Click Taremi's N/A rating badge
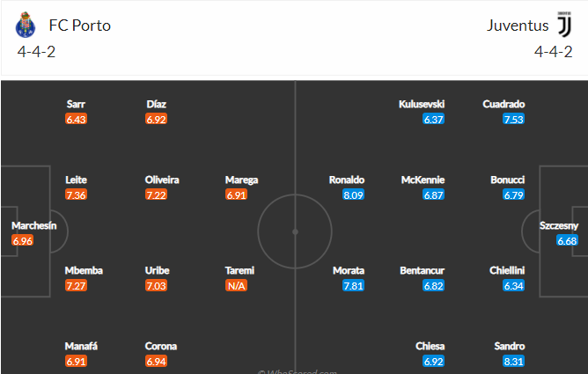 (x=236, y=285)
